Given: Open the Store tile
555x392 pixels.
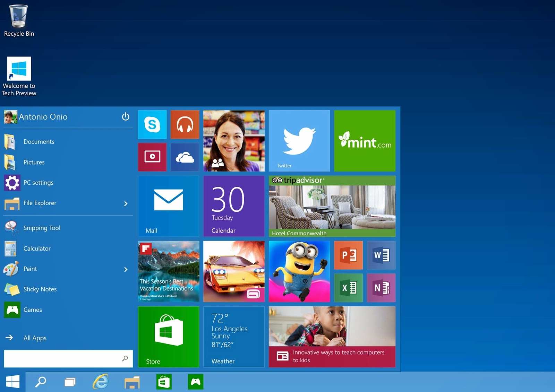Looking at the screenshot, I should [168, 337].
